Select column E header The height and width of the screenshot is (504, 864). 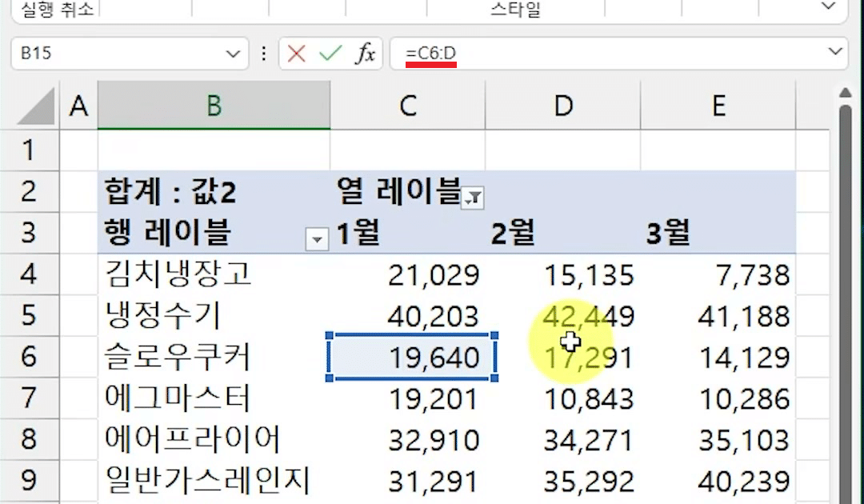click(718, 106)
